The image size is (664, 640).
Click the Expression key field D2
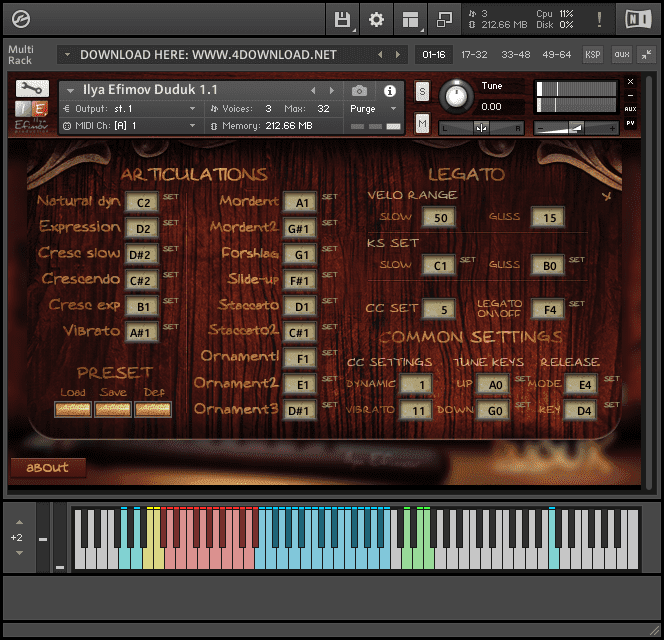(142, 229)
